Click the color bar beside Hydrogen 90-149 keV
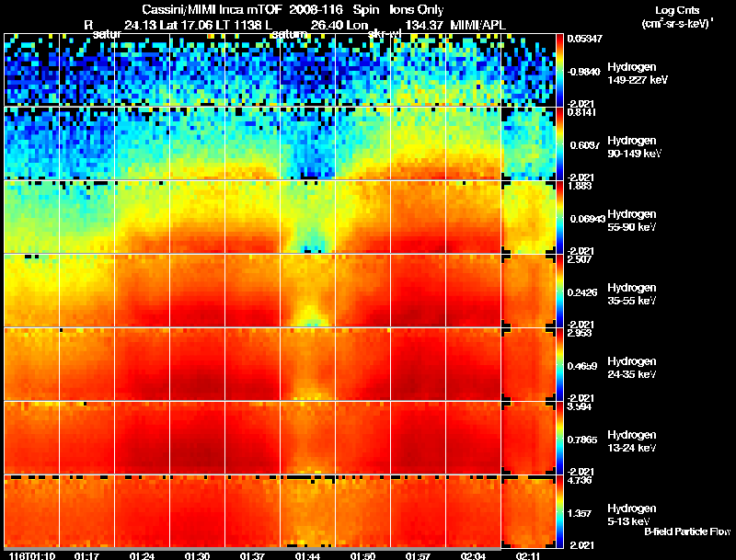The width and height of the screenshot is (736, 560). (x=559, y=143)
